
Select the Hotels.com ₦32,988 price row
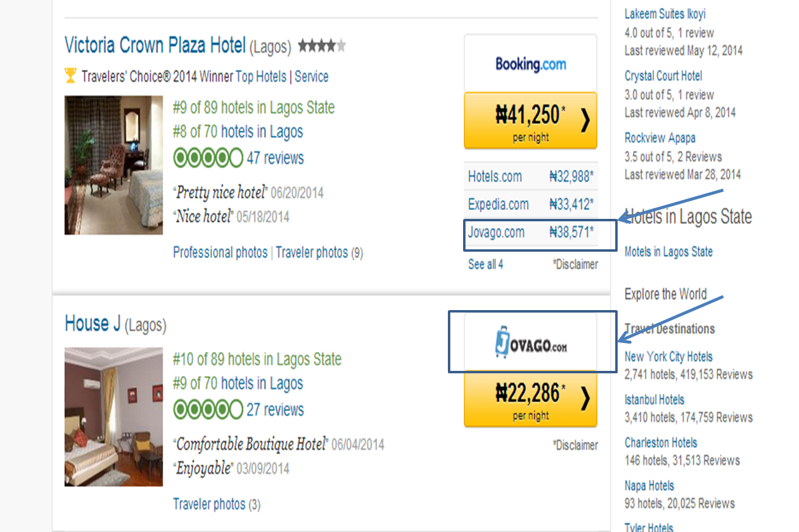(x=530, y=177)
